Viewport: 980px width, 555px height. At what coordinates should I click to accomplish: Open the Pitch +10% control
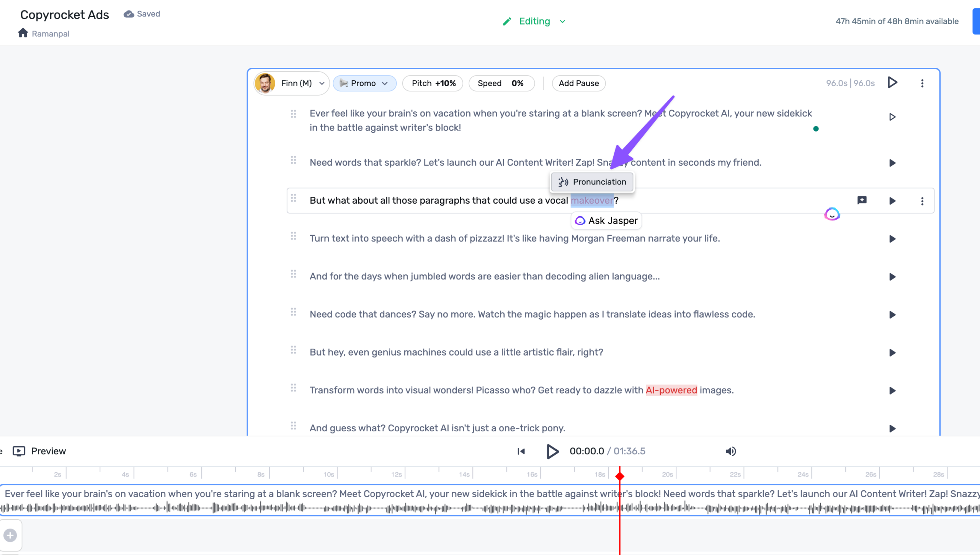pyautogui.click(x=433, y=83)
